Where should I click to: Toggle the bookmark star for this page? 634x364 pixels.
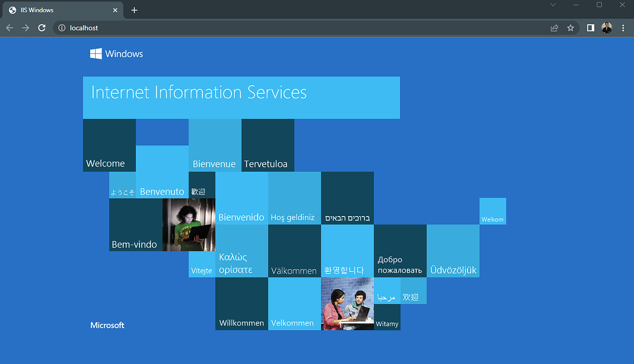tap(571, 27)
